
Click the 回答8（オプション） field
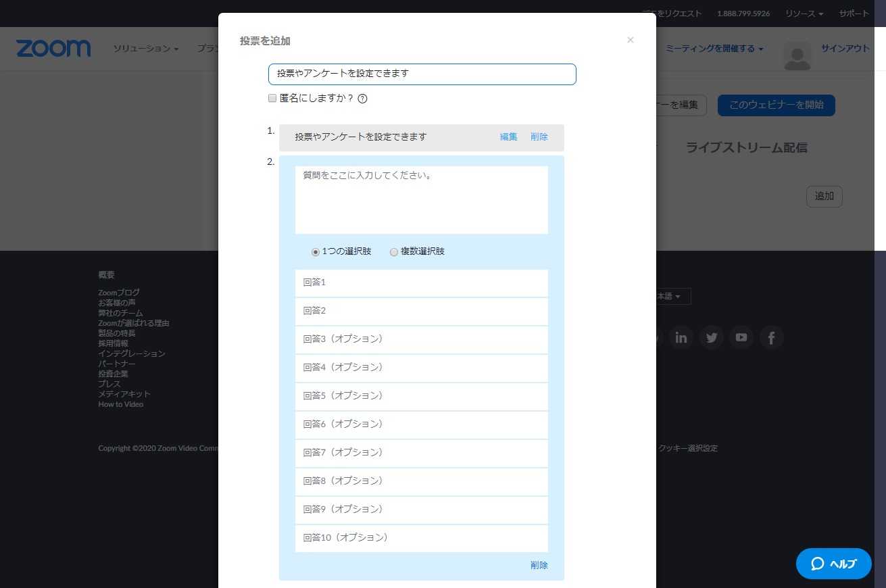pyautogui.click(x=422, y=482)
